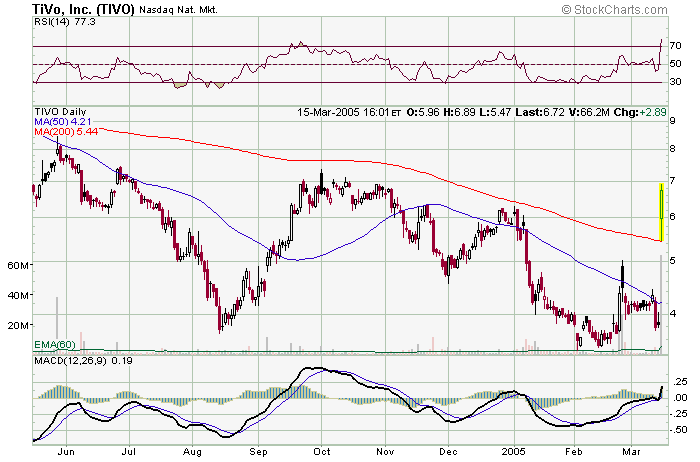Click the tall gray volume bar in March
Screen dimensions: 700x462
point(661,304)
